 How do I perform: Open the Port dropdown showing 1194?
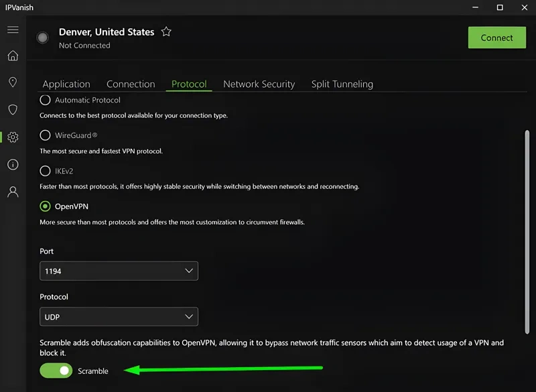pyautogui.click(x=119, y=271)
